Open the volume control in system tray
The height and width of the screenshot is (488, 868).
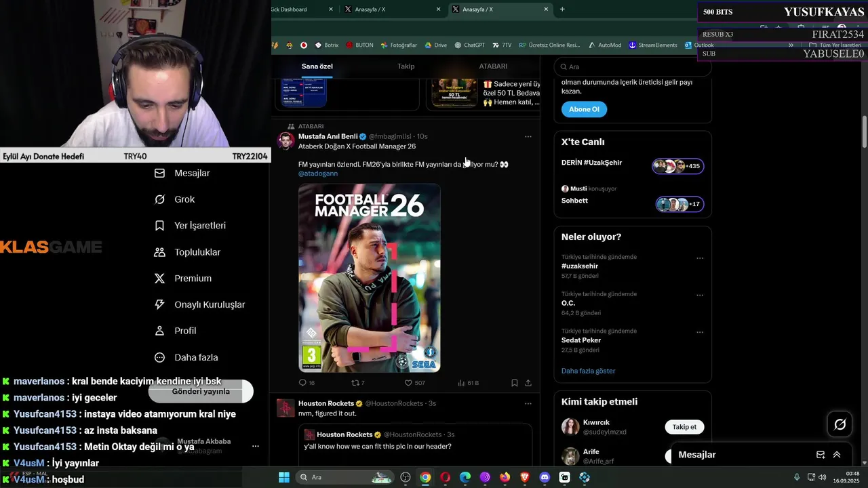822,477
